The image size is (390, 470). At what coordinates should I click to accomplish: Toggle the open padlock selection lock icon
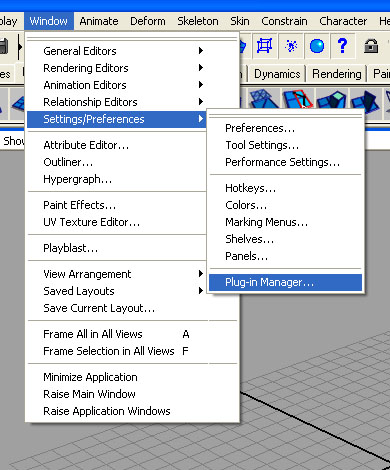click(371, 46)
